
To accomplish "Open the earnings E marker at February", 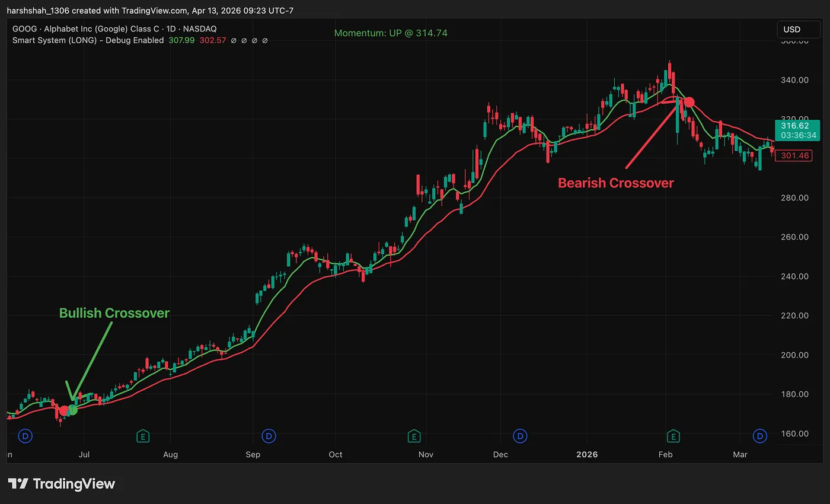I will 673,436.
